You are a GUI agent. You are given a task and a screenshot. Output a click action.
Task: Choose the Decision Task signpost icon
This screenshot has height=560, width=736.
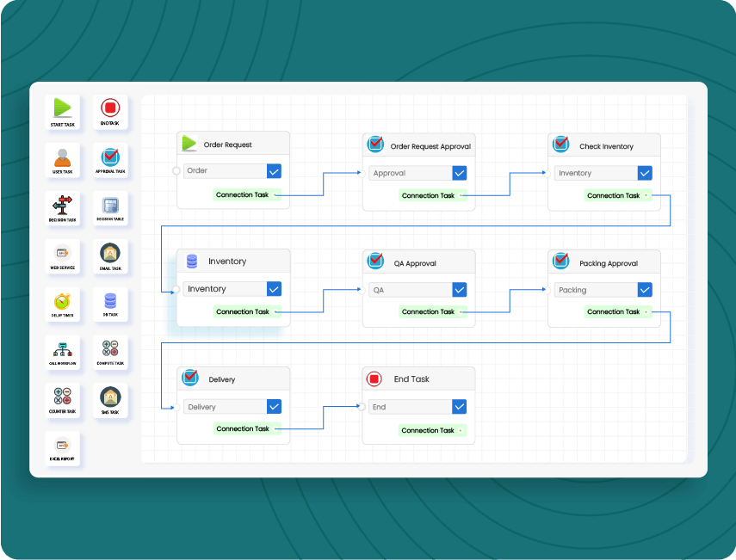pos(62,205)
